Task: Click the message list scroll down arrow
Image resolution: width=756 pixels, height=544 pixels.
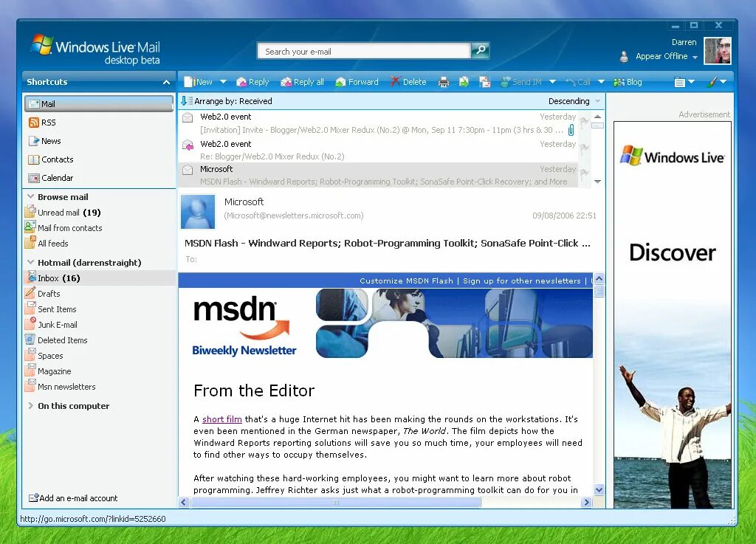Action: (598, 182)
